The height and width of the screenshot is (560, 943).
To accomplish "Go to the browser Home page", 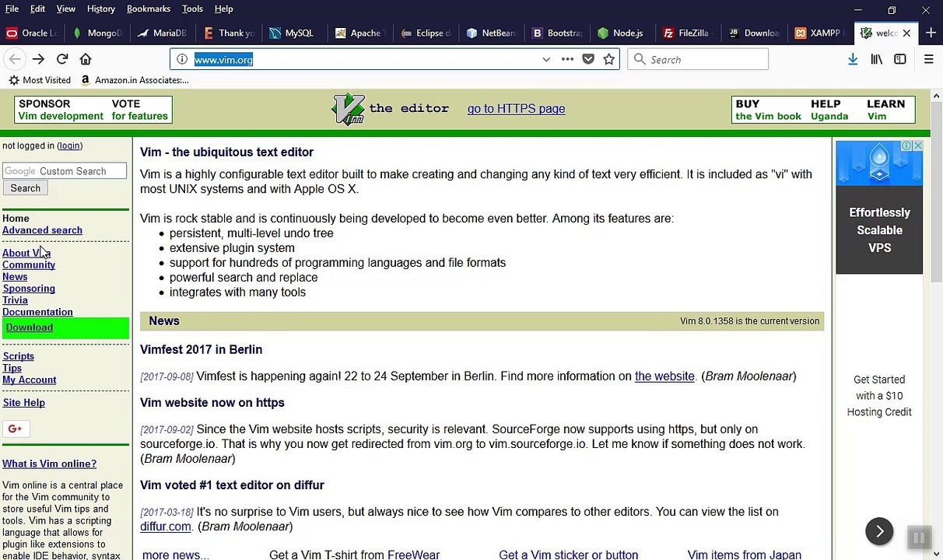I will point(86,59).
